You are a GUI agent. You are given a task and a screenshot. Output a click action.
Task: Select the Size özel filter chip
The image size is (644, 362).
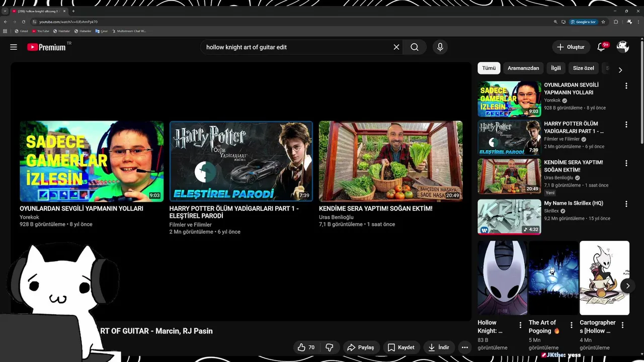584,68
